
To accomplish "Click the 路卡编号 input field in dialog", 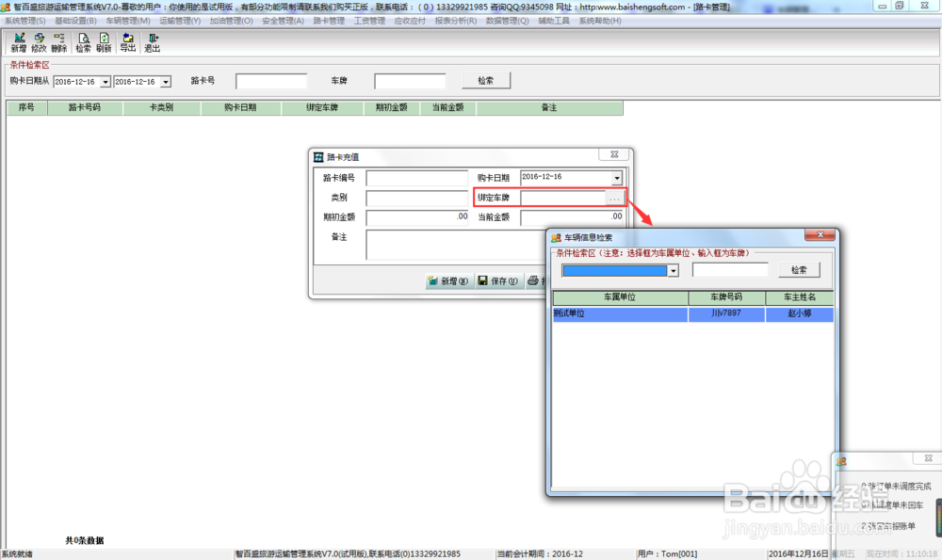I will tap(417, 178).
